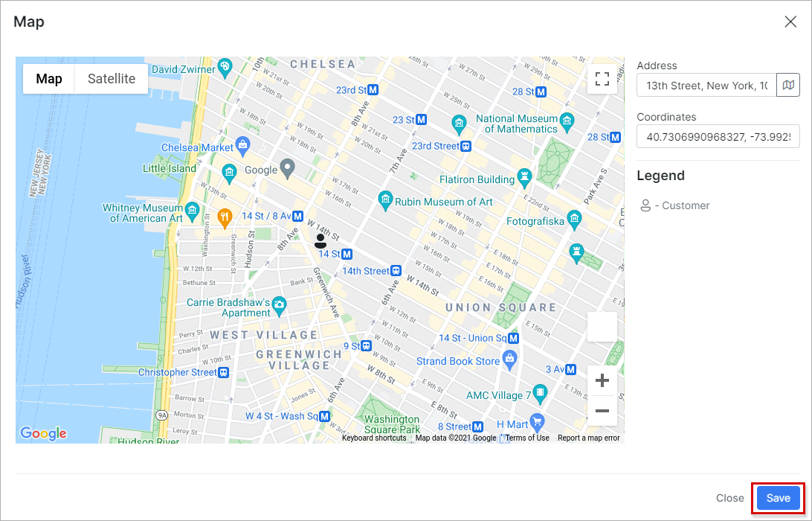The width and height of the screenshot is (812, 521).
Task: Click the map icon beside Address field
Action: tap(788, 85)
